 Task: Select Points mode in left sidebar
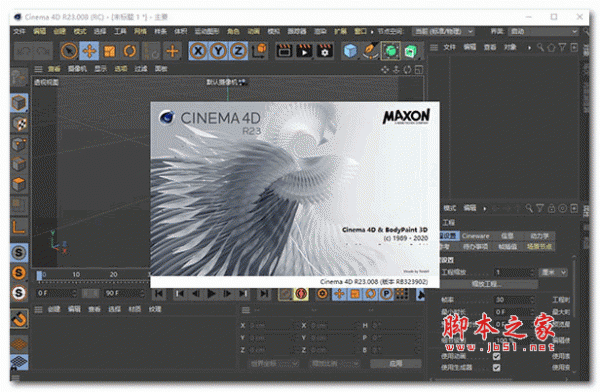[19, 145]
